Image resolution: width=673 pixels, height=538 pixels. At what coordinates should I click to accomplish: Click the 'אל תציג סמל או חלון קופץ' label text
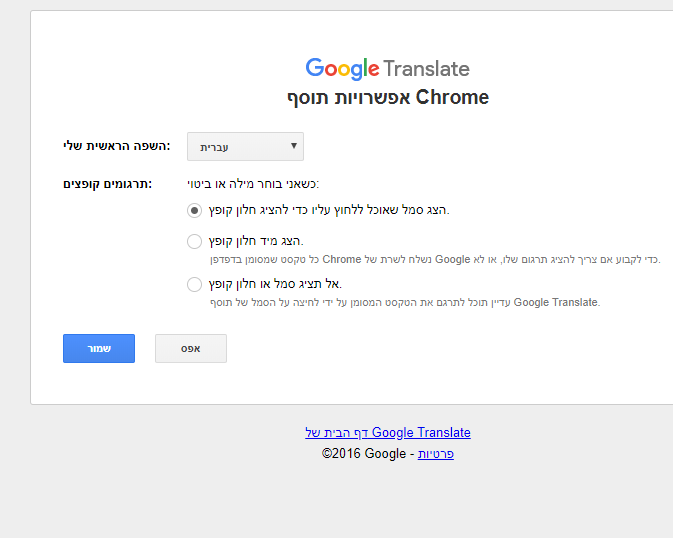pos(275,284)
